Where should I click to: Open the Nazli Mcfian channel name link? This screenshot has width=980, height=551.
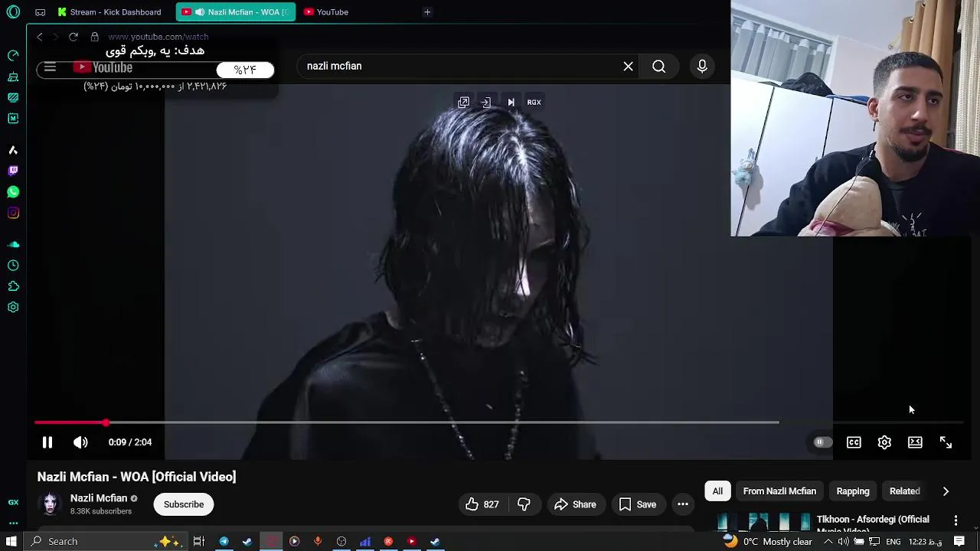click(99, 498)
